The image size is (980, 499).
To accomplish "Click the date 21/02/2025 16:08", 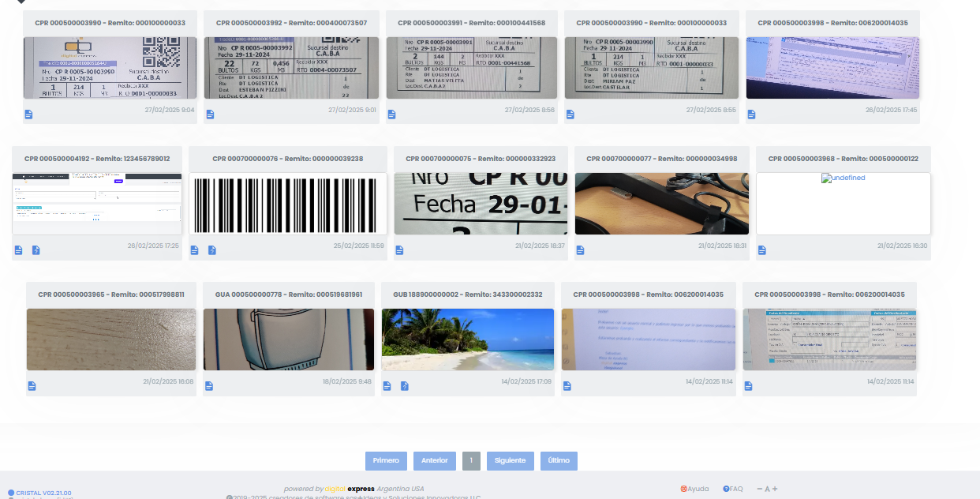I will tap(168, 382).
